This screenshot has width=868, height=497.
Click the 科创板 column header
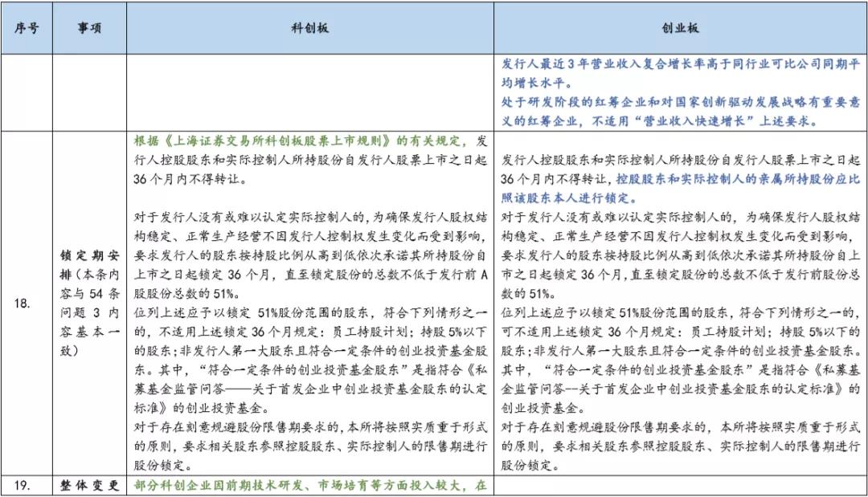click(x=310, y=28)
